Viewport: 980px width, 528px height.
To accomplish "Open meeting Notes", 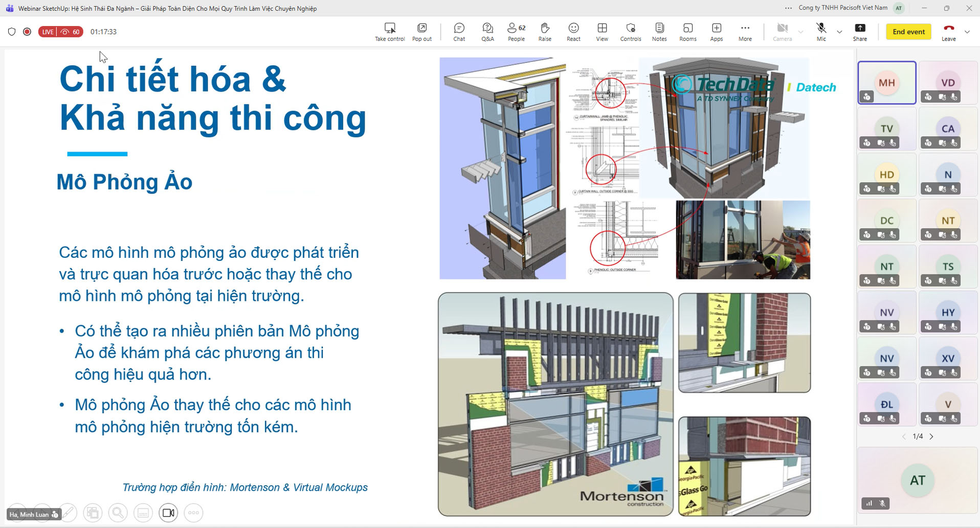I will pyautogui.click(x=659, y=32).
